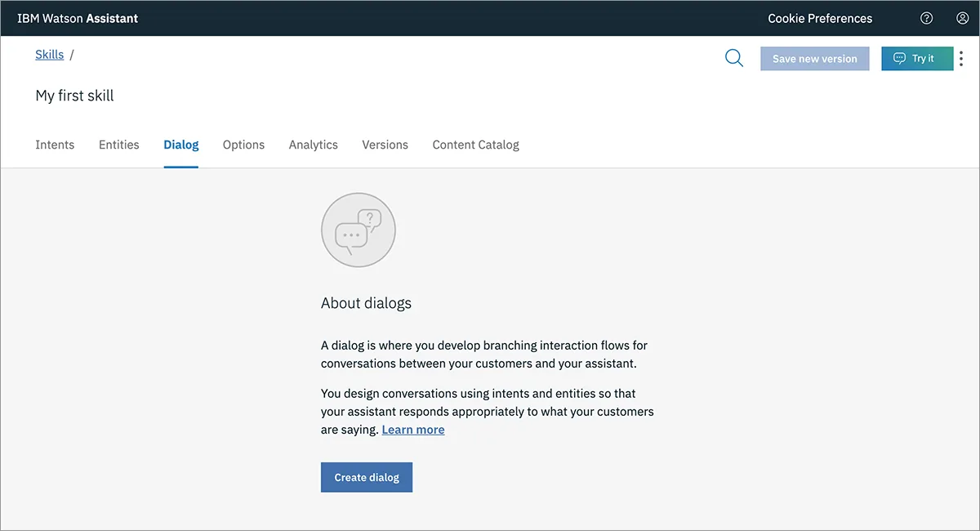The image size is (980, 531).
Task: Go back via the Skills breadcrumb link
Action: (x=49, y=54)
